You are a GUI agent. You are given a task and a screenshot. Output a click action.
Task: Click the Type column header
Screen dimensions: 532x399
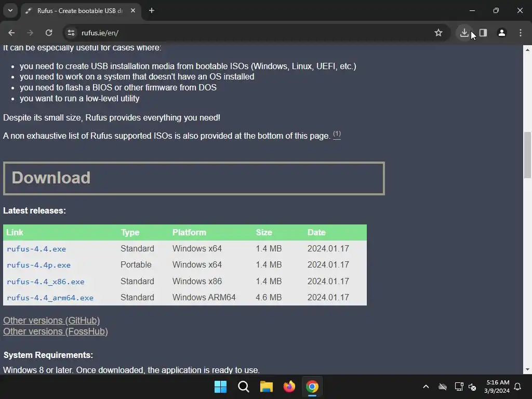pyautogui.click(x=130, y=232)
